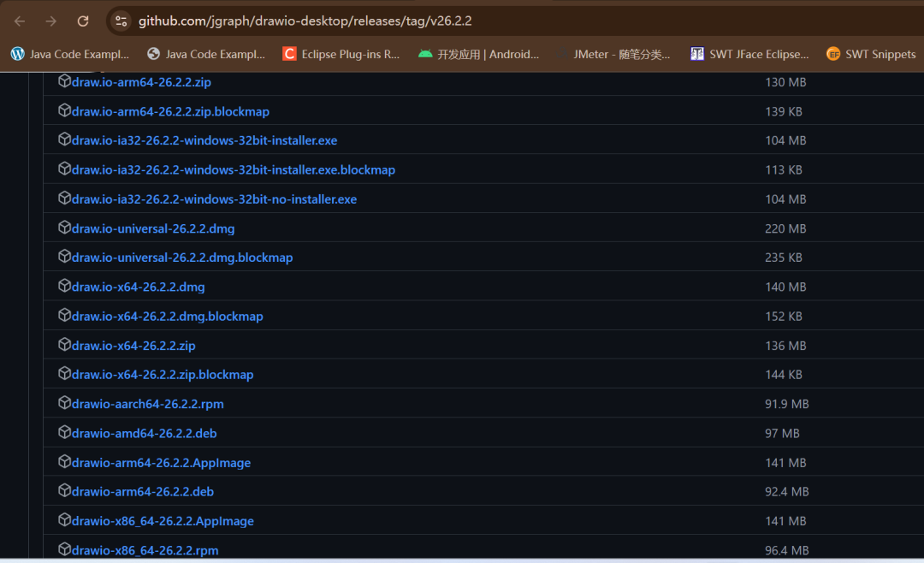The height and width of the screenshot is (563, 924).
Task: Click the 91.9 MB file size text
Action: click(x=787, y=404)
